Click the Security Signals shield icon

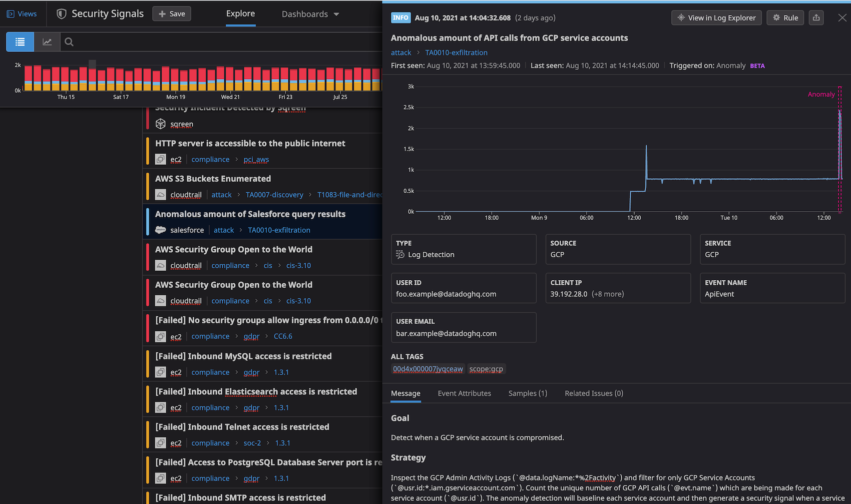tap(61, 14)
